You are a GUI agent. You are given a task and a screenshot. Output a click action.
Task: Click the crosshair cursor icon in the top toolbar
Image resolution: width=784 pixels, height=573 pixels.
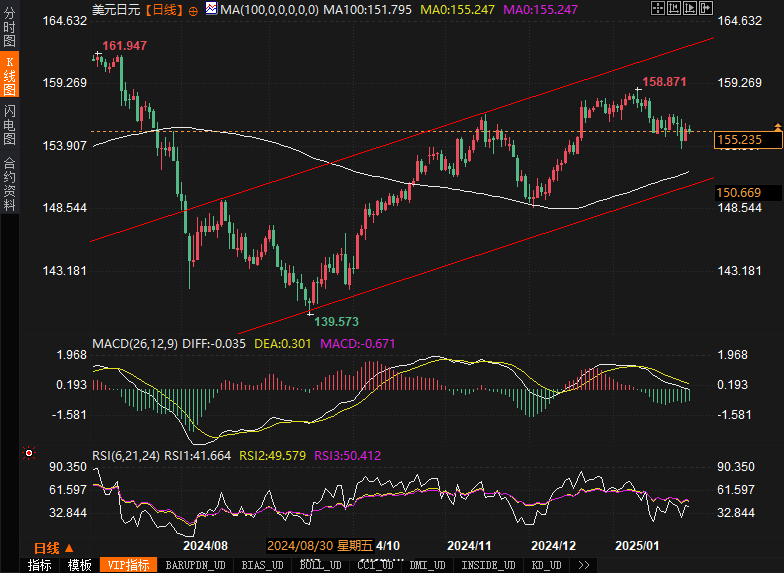658,8
